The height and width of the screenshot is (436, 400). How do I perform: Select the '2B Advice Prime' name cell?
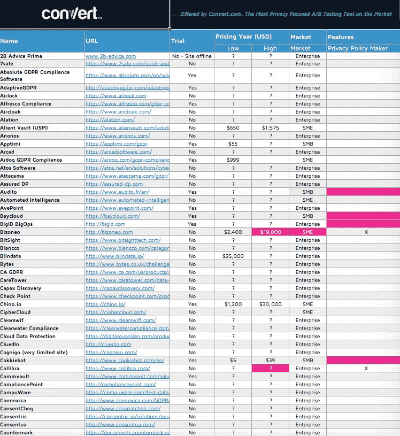[42, 56]
